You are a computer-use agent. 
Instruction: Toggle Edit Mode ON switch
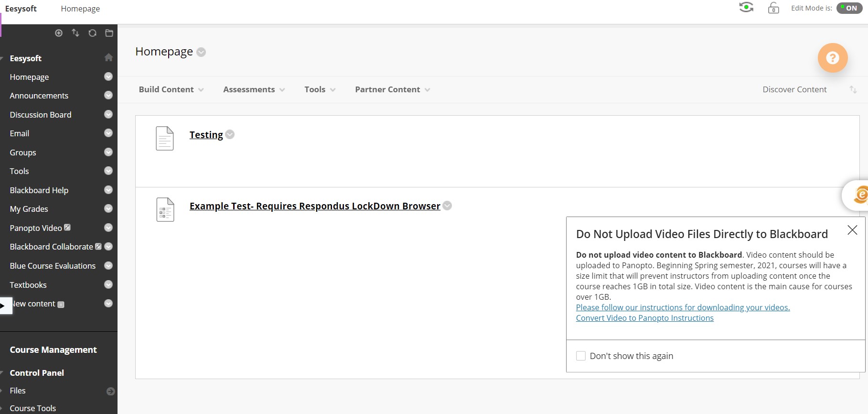tap(849, 8)
